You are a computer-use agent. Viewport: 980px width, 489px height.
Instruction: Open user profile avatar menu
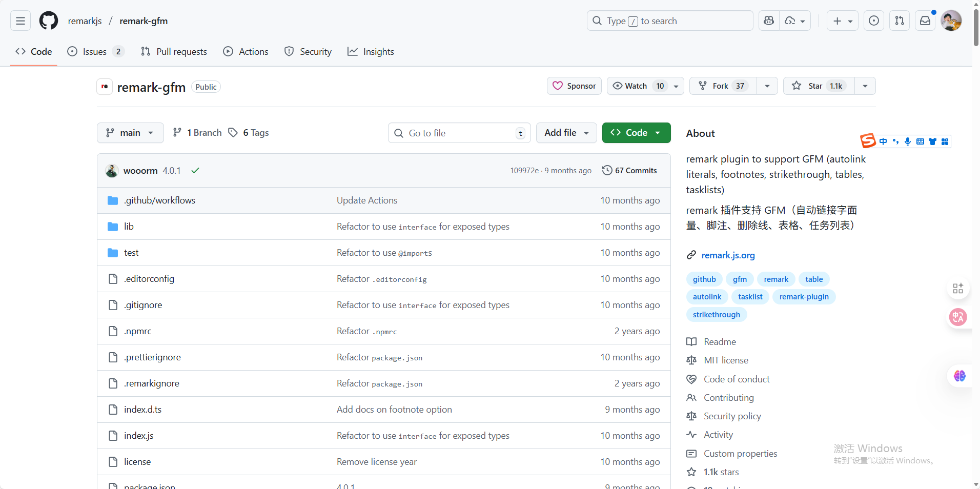click(x=951, y=21)
